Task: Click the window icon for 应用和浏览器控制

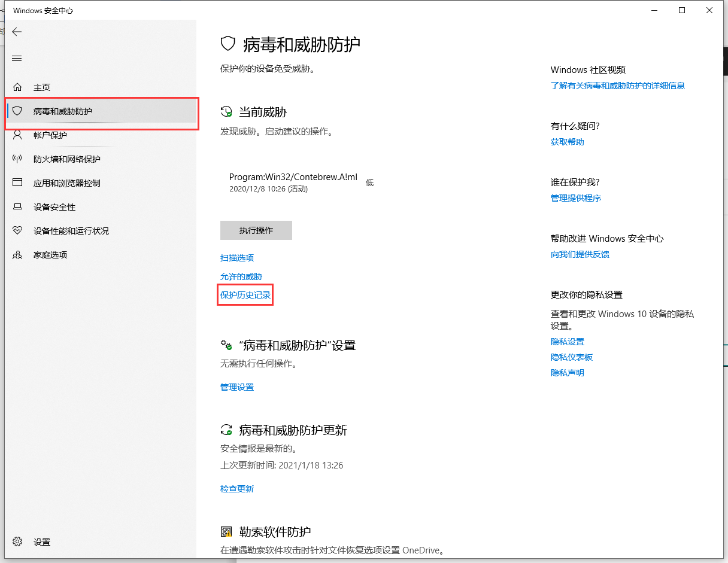Action: click(17, 183)
